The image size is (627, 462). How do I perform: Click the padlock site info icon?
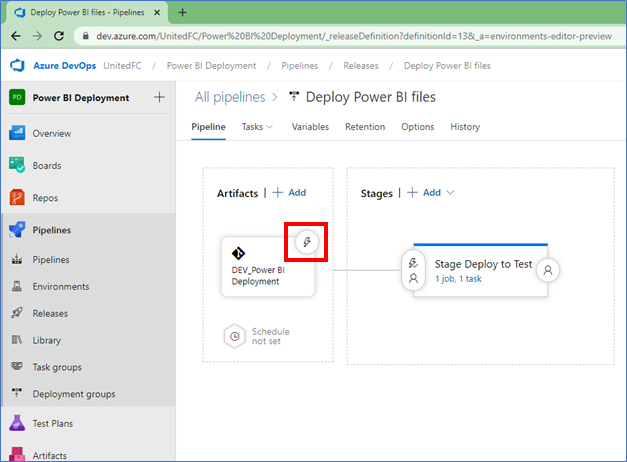coord(86,36)
